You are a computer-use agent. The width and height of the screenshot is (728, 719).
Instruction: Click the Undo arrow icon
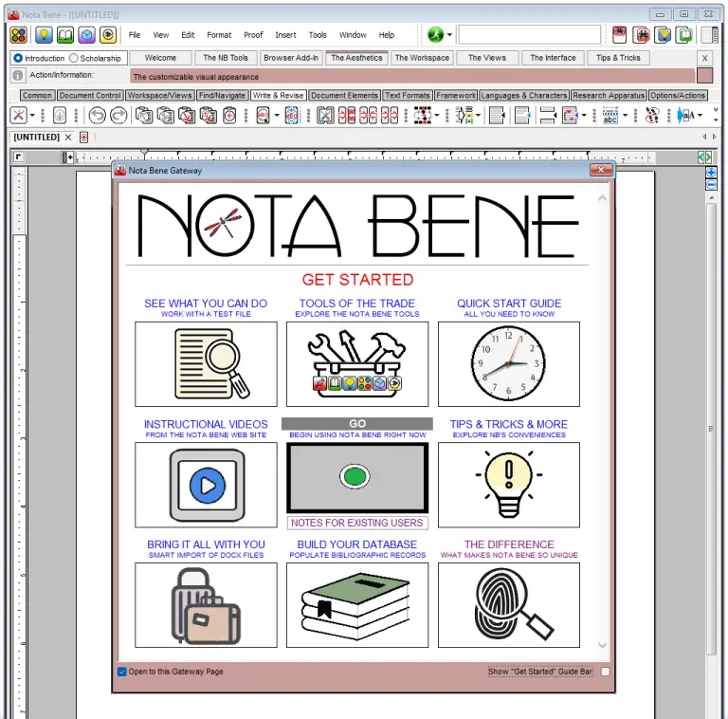97,115
